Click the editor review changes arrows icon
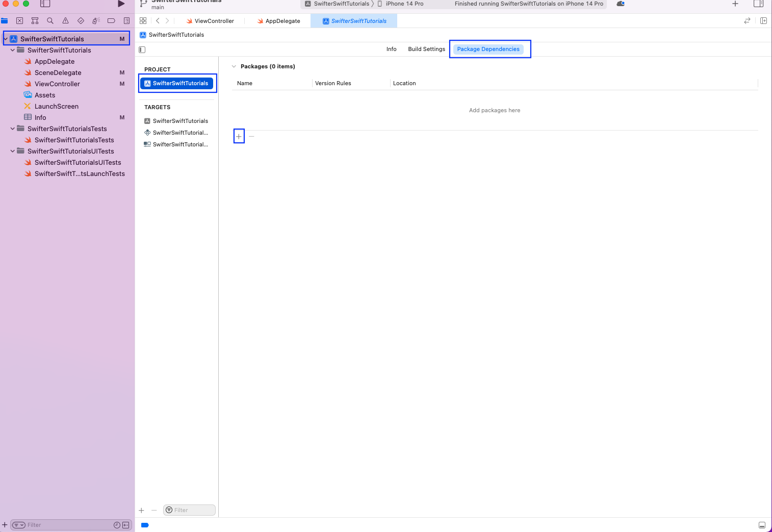This screenshot has height=532, width=772. (747, 21)
